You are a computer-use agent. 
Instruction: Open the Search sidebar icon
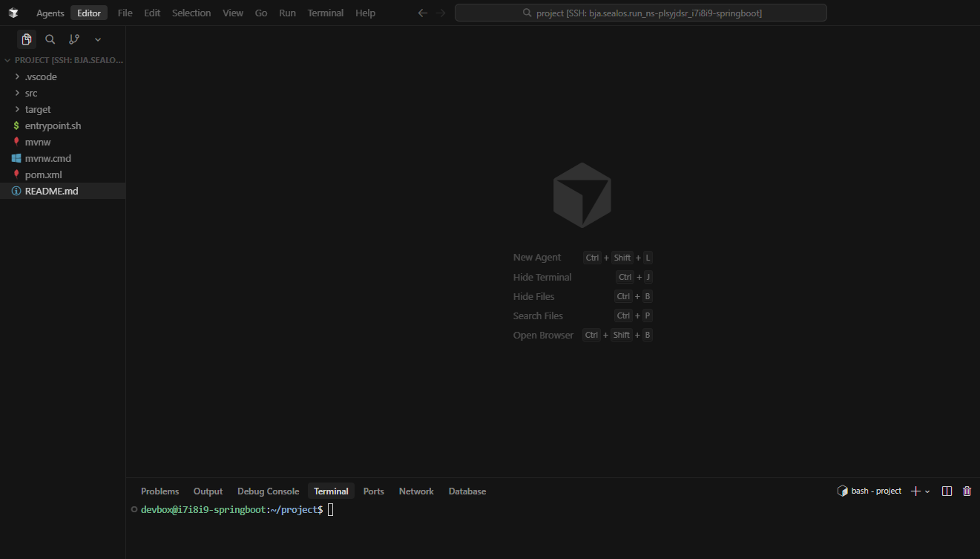(x=50, y=39)
